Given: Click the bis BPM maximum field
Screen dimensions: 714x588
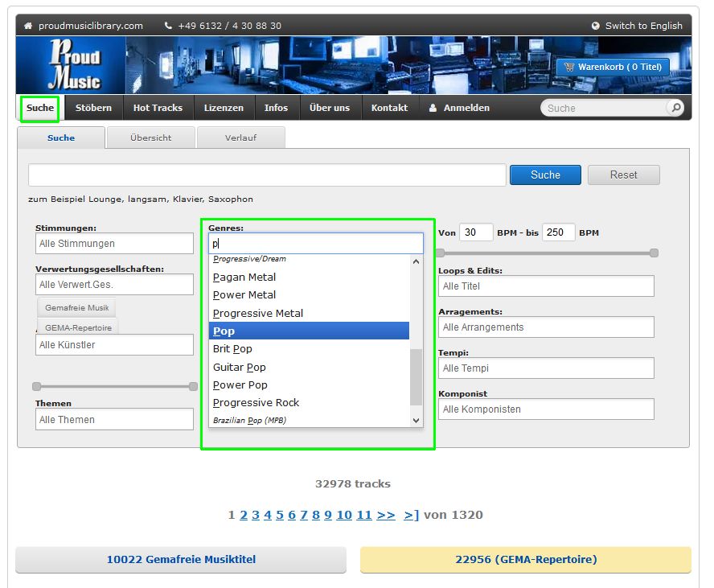Looking at the screenshot, I should click(558, 232).
